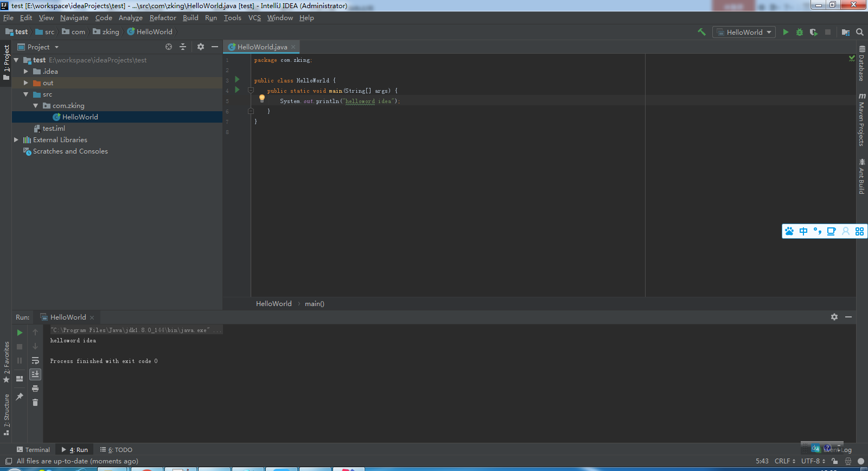Open the Terminal tool window tab
The width and height of the screenshot is (868, 471).
pyautogui.click(x=33, y=450)
